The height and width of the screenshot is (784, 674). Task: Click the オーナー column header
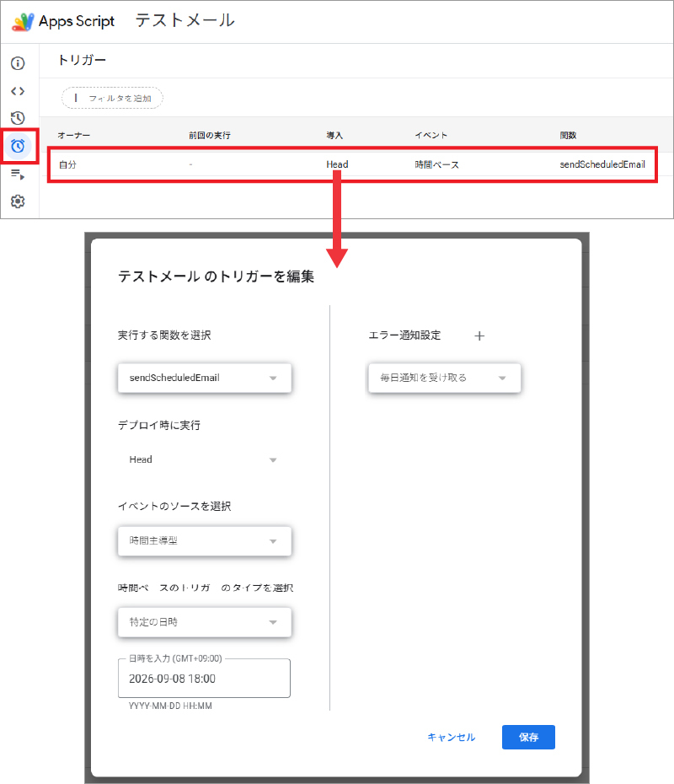click(x=74, y=136)
